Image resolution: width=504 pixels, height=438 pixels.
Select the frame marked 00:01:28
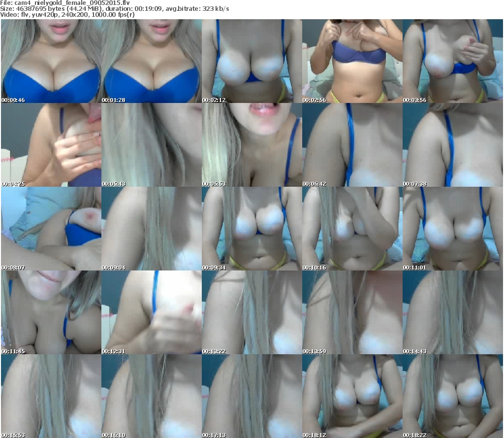tap(151, 61)
